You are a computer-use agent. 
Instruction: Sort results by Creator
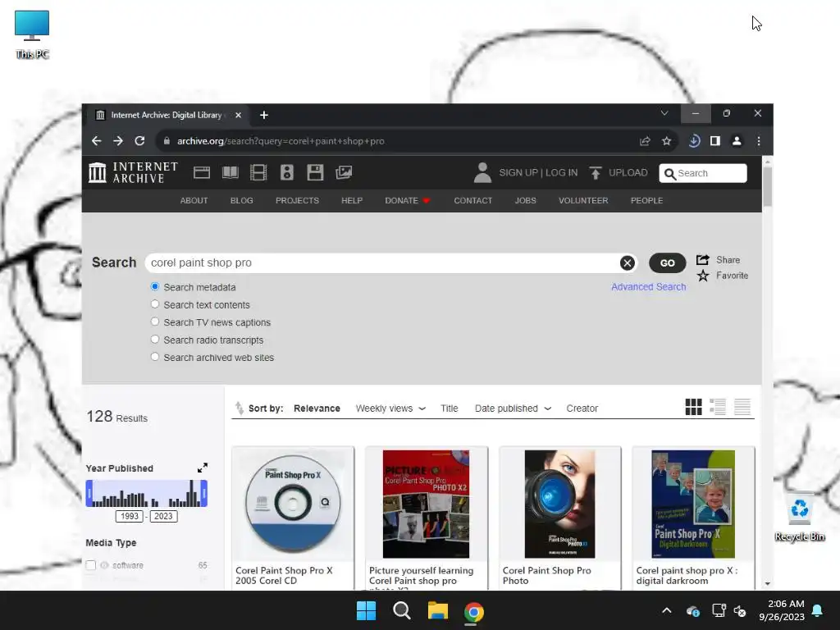(582, 409)
